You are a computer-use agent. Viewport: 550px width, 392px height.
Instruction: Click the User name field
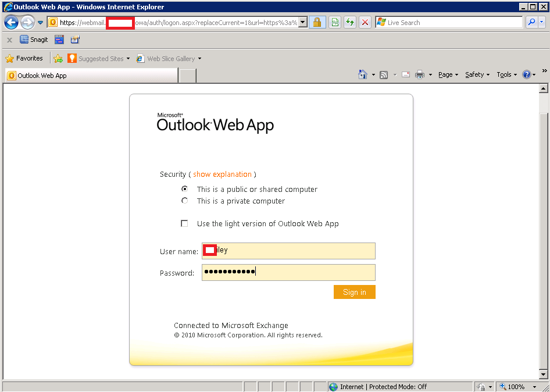tap(288, 251)
